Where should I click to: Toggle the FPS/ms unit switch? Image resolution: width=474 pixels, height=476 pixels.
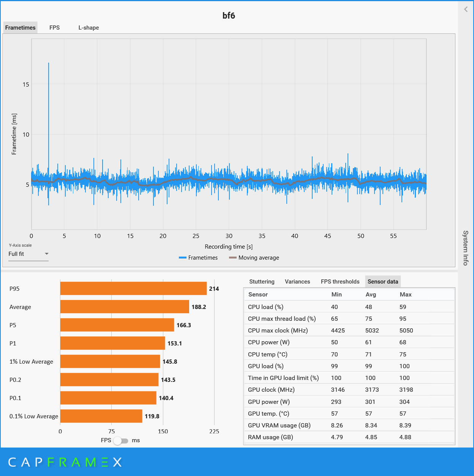(121, 441)
